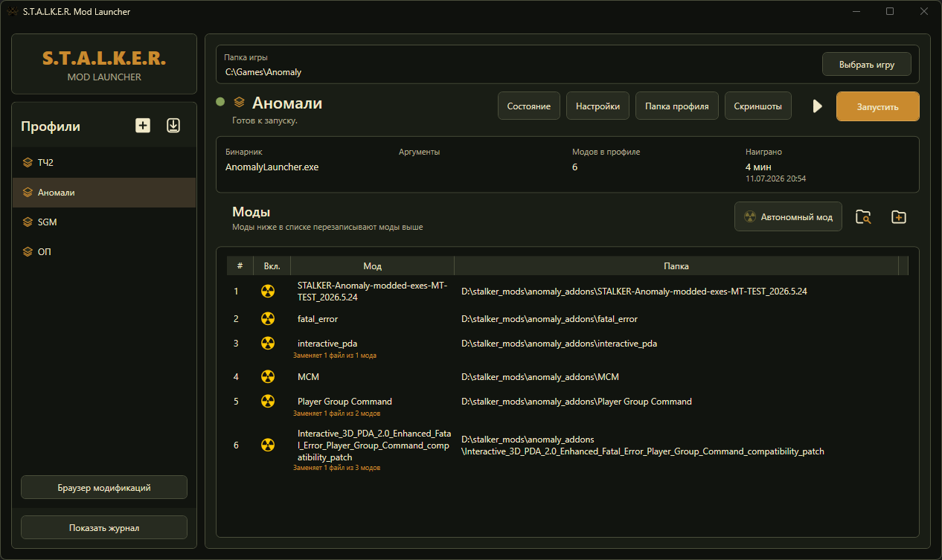Disable Player Group Command mod
Viewport: 942px width, 560px height.
click(268, 402)
